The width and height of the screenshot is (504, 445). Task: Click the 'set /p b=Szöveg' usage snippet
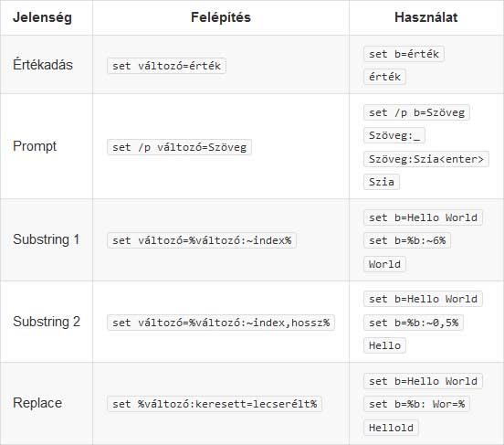point(417,112)
